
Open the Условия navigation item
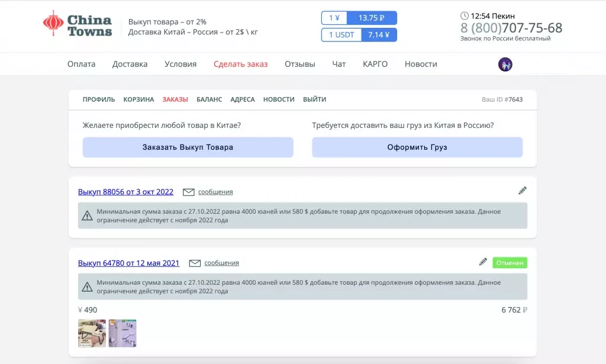tap(180, 64)
